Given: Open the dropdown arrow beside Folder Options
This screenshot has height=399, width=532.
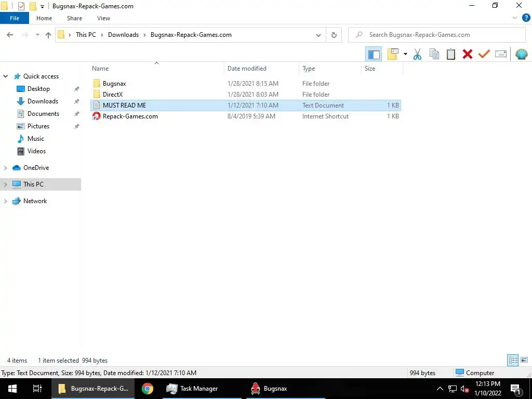Looking at the screenshot, I should pyautogui.click(x=405, y=54).
